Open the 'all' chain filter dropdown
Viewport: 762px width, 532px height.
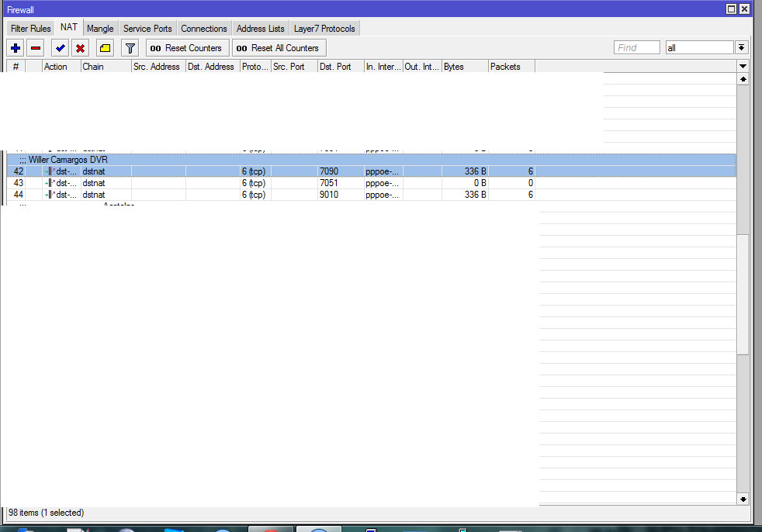point(741,47)
